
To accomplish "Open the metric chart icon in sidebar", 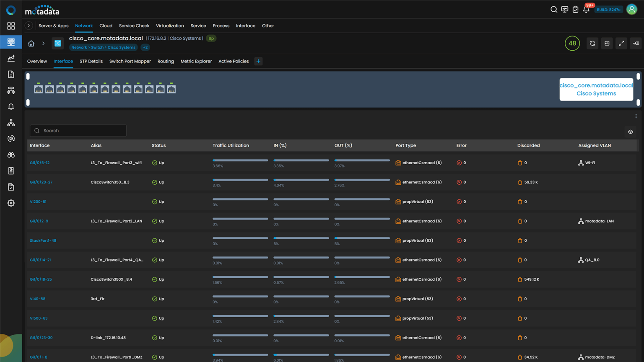I will [x=11, y=58].
